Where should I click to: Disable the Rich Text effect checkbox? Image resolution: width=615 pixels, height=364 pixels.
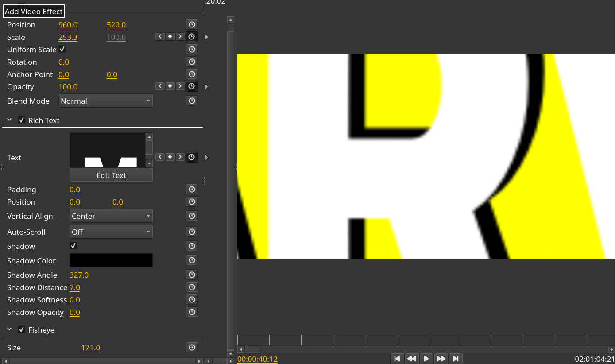point(21,120)
